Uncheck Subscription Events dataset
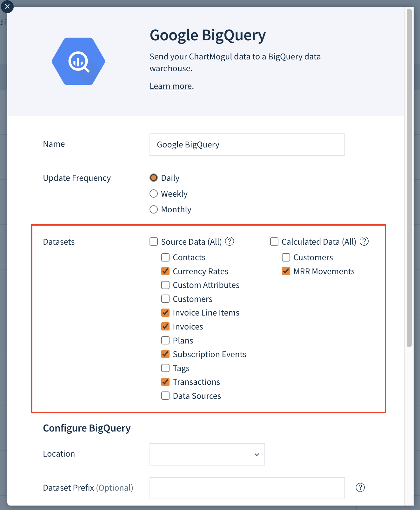This screenshot has height=510, width=420. click(165, 354)
